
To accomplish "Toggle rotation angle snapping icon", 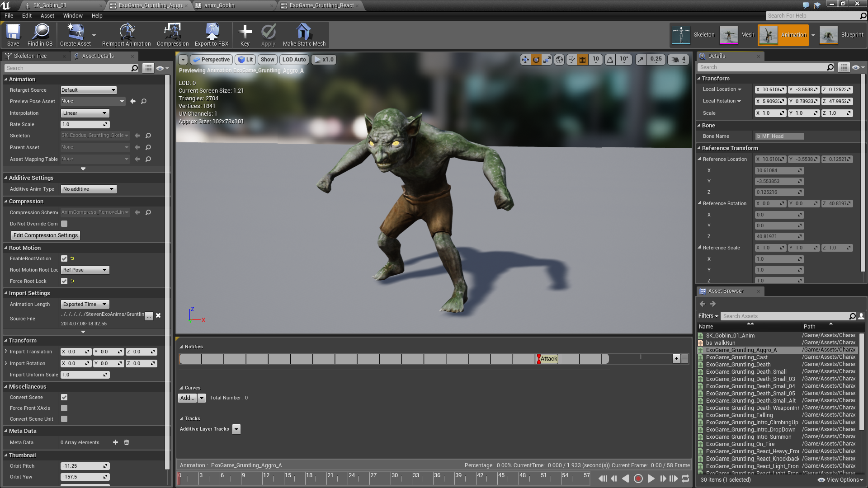I will coord(610,60).
